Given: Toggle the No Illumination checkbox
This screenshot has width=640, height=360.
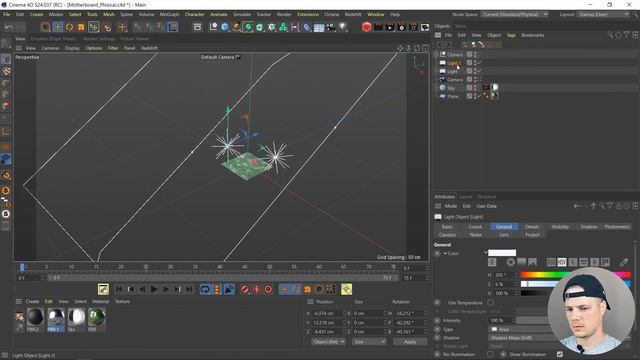Looking at the screenshot, I should (x=490, y=354).
